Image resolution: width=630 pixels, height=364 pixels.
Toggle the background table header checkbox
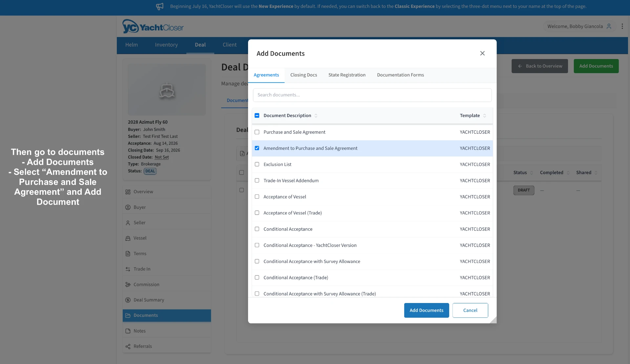tap(241, 173)
